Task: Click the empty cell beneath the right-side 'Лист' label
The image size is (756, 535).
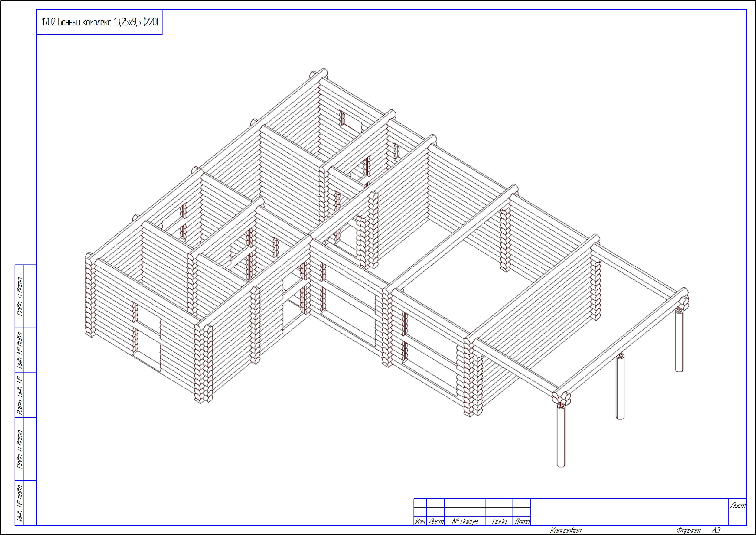Action: pos(737,518)
